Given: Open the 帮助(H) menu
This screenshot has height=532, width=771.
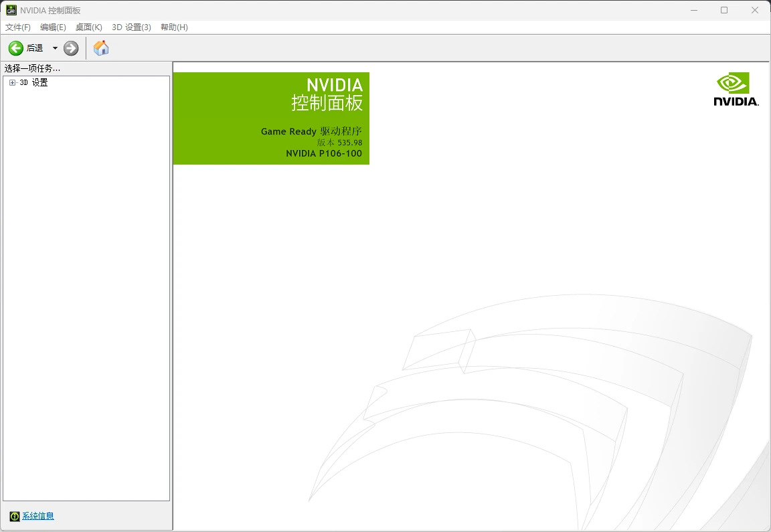Looking at the screenshot, I should (x=174, y=27).
